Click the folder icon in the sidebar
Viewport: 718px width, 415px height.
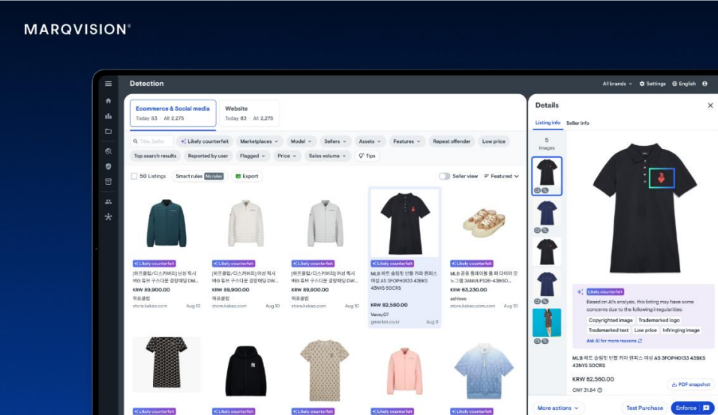click(108, 131)
